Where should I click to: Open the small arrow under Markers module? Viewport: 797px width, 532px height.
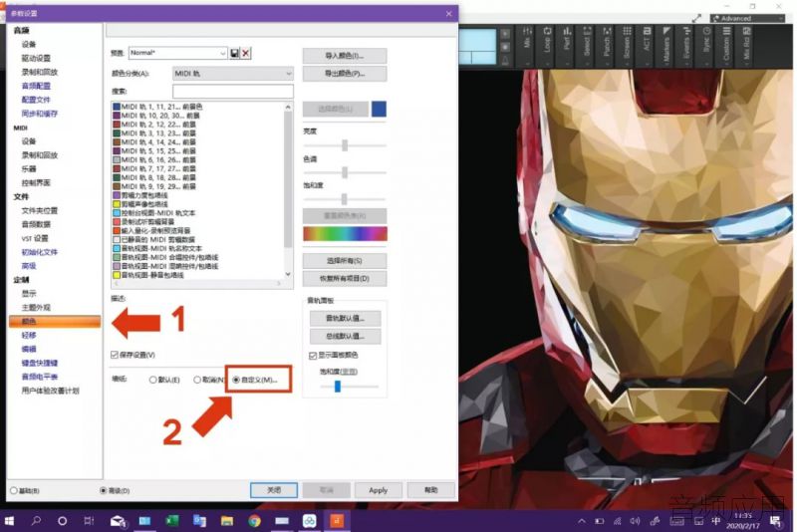666,64
